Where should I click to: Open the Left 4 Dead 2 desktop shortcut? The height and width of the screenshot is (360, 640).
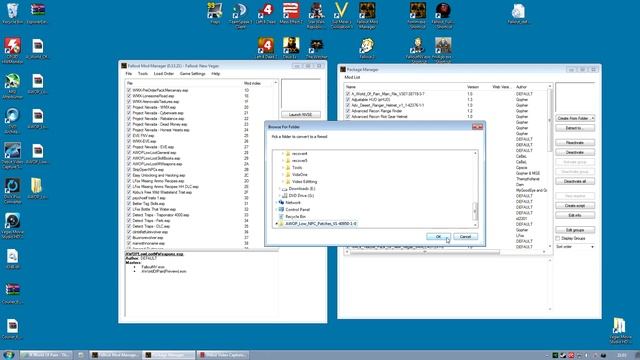click(x=266, y=46)
